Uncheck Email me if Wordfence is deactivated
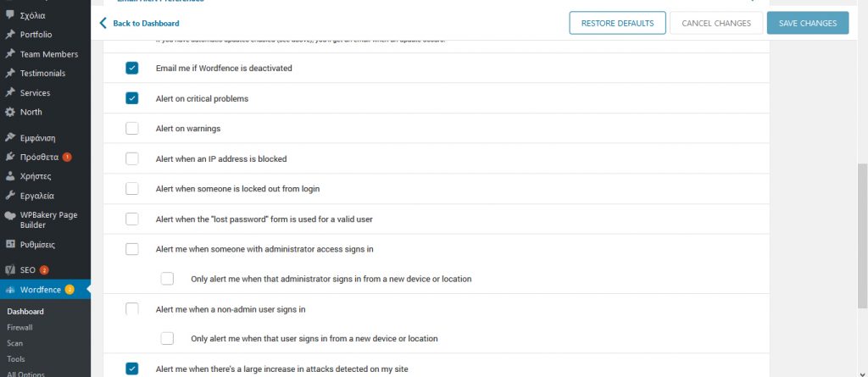The height and width of the screenshot is (377, 868). point(131,68)
